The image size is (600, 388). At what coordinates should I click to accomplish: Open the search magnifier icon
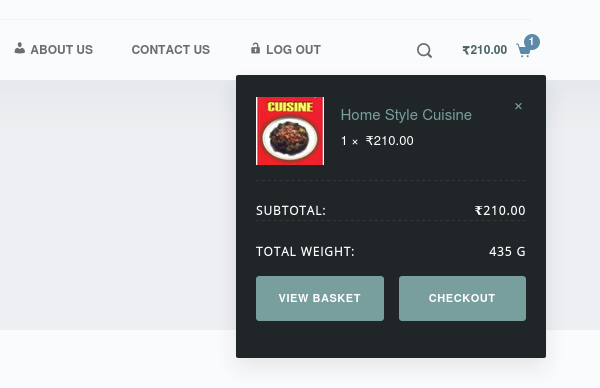point(424,50)
